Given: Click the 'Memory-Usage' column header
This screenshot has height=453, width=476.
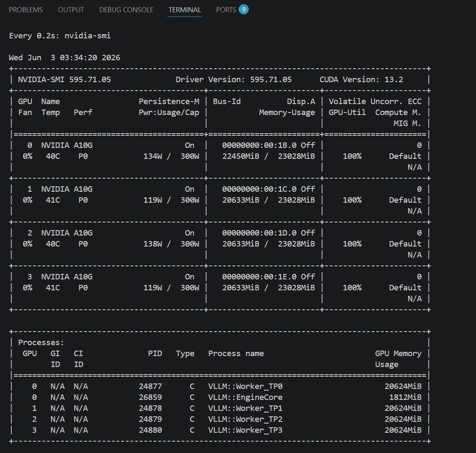Looking at the screenshot, I should click(x=287, y=113).
